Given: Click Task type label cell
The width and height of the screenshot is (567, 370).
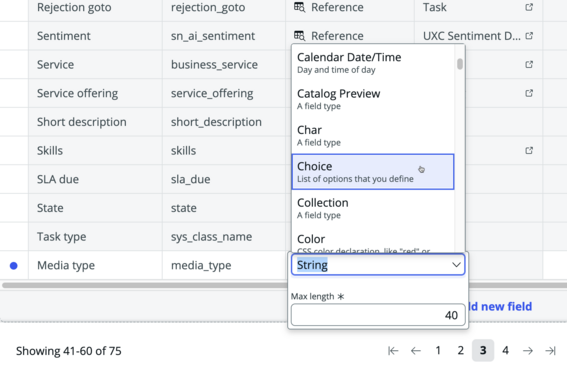Looking at the screenshot, I should [95, 237].
